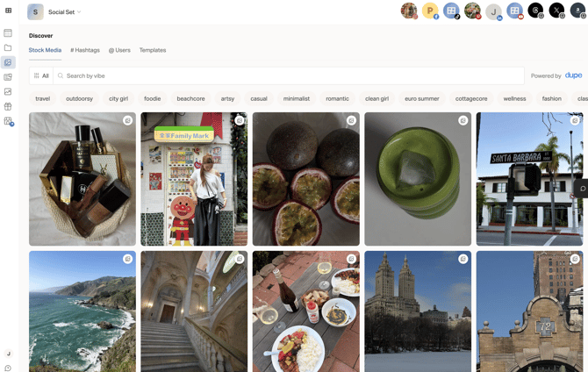588x372 pixels.
Task: Click the save icon on passion fruit photo
Action: tap(351, 121)
